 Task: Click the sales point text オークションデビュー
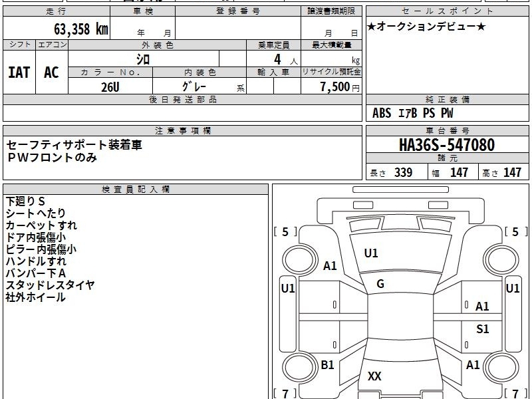point(426,27)
